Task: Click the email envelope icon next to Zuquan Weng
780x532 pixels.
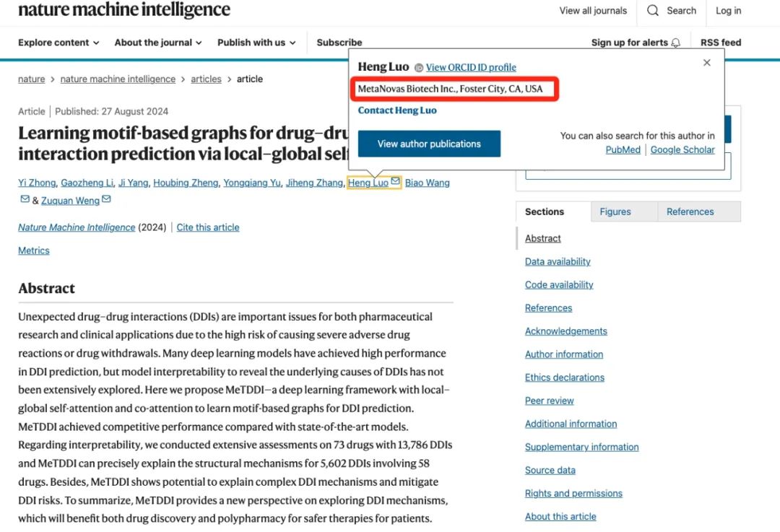Action: [105, 201]
